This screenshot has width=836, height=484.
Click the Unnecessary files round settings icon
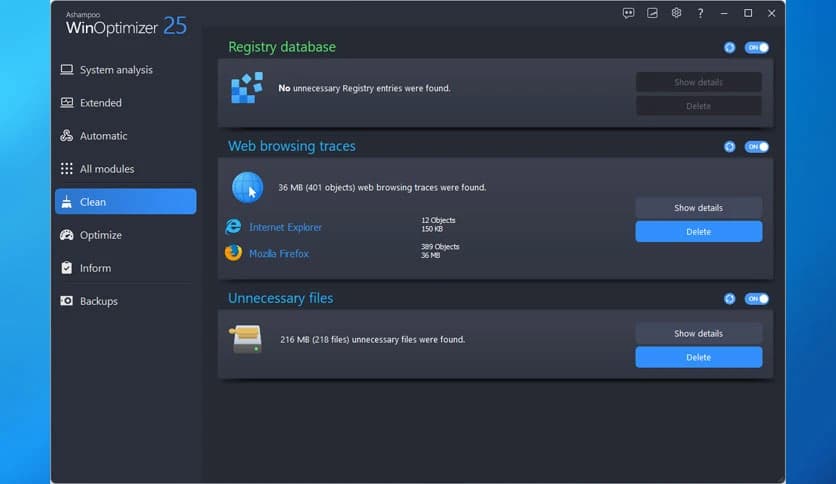[x=730, y=299]
